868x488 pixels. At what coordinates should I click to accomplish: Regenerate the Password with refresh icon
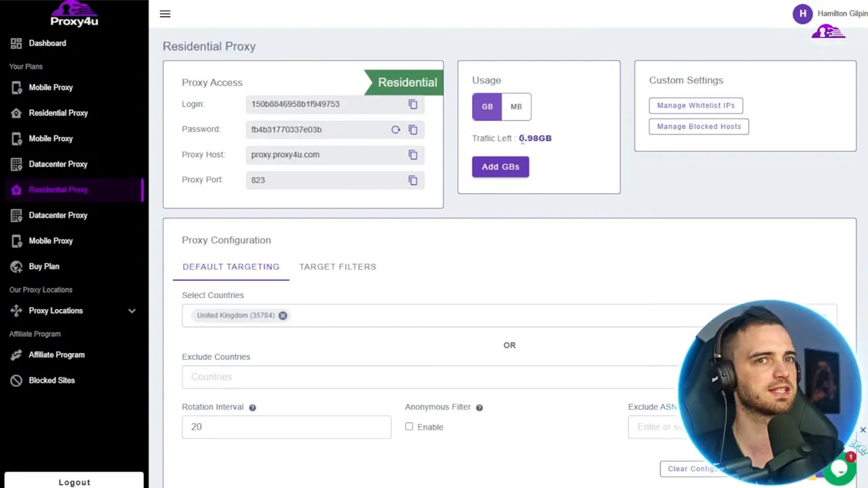[395, 129]
